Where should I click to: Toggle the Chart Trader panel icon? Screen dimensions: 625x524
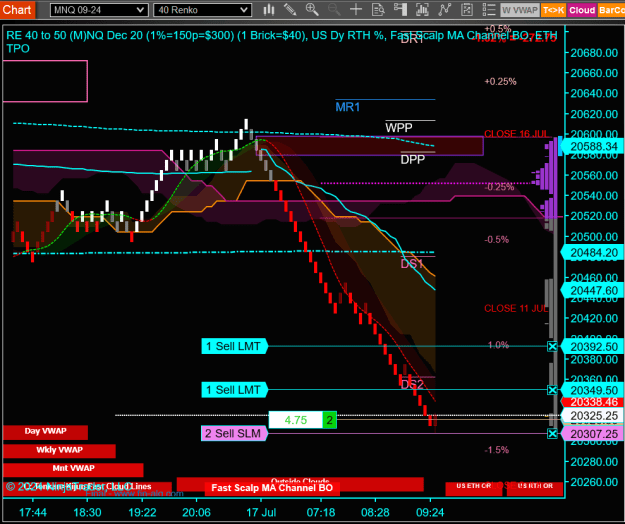pyautogui.click(x=400, y=10)
